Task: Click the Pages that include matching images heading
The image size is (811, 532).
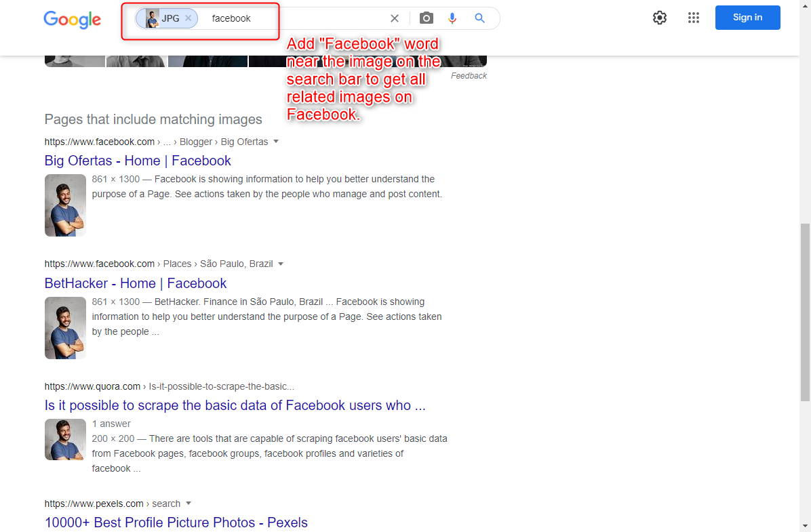Action: click(153, 119)
